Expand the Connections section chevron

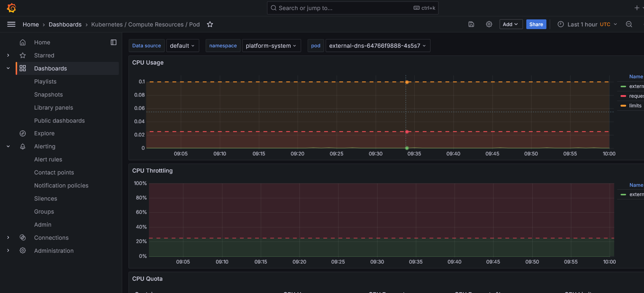coord(8,238)
